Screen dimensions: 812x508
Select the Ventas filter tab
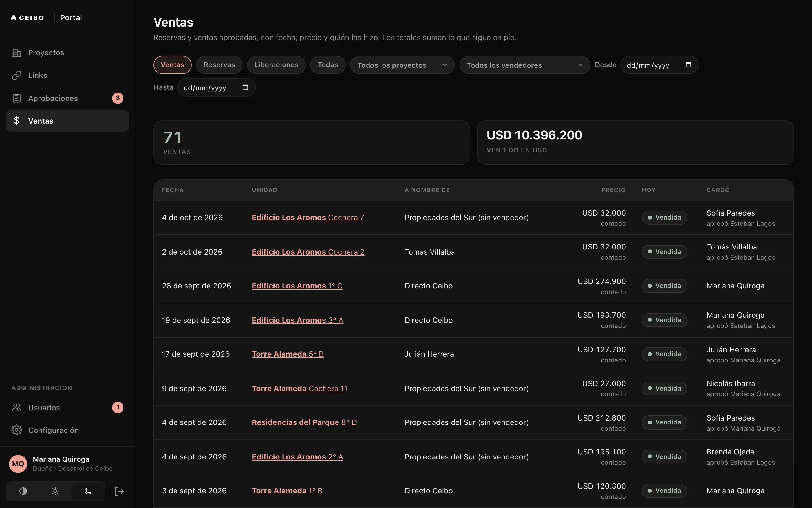tap(173, 65)
